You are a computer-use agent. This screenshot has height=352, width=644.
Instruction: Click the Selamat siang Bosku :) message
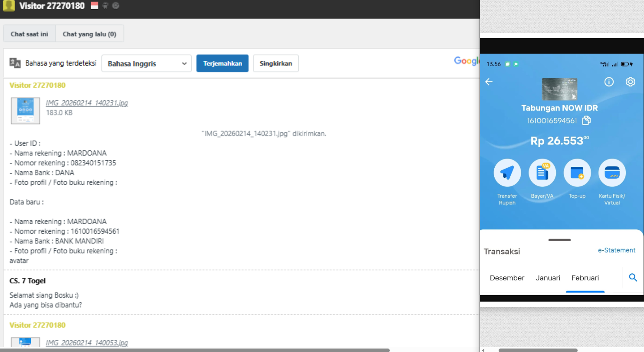point(44,295)
